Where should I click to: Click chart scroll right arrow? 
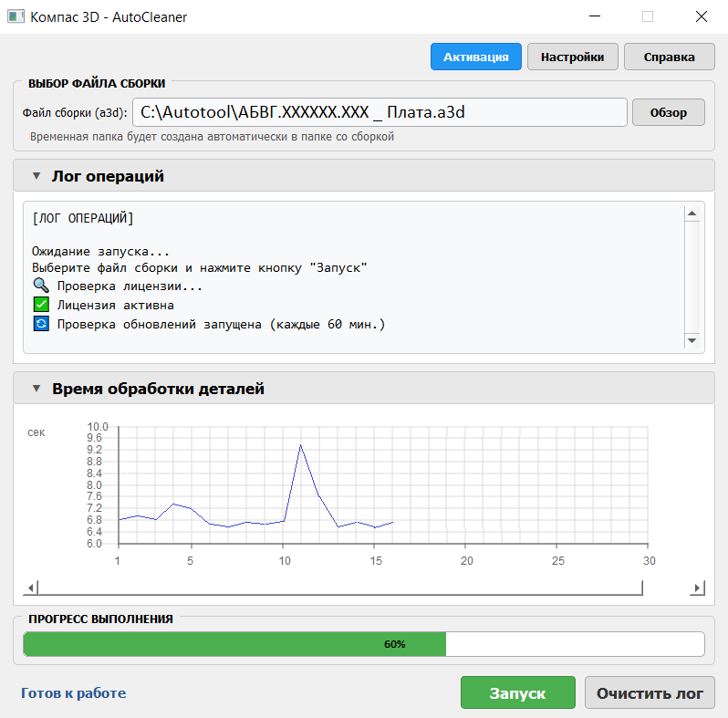tap(697, 588)
